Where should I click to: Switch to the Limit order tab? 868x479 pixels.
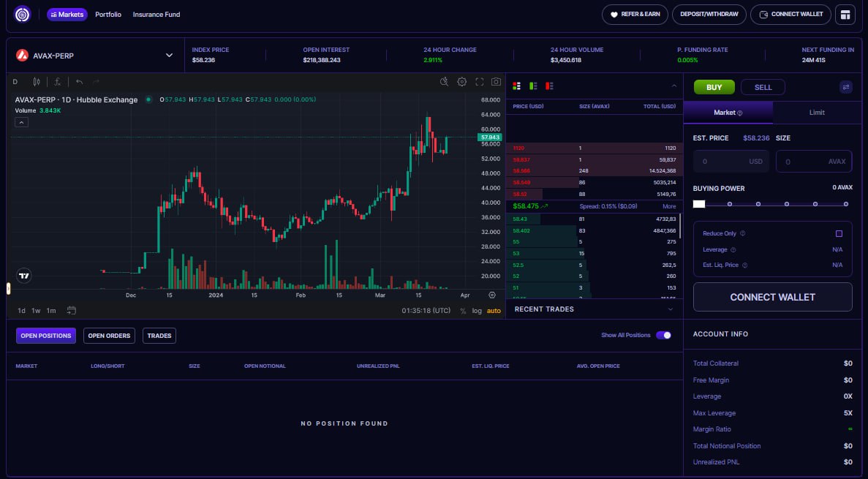817,113
